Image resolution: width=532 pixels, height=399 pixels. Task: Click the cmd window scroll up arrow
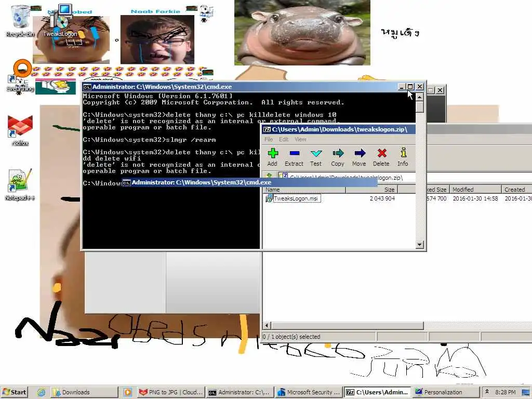click(420, 97)
